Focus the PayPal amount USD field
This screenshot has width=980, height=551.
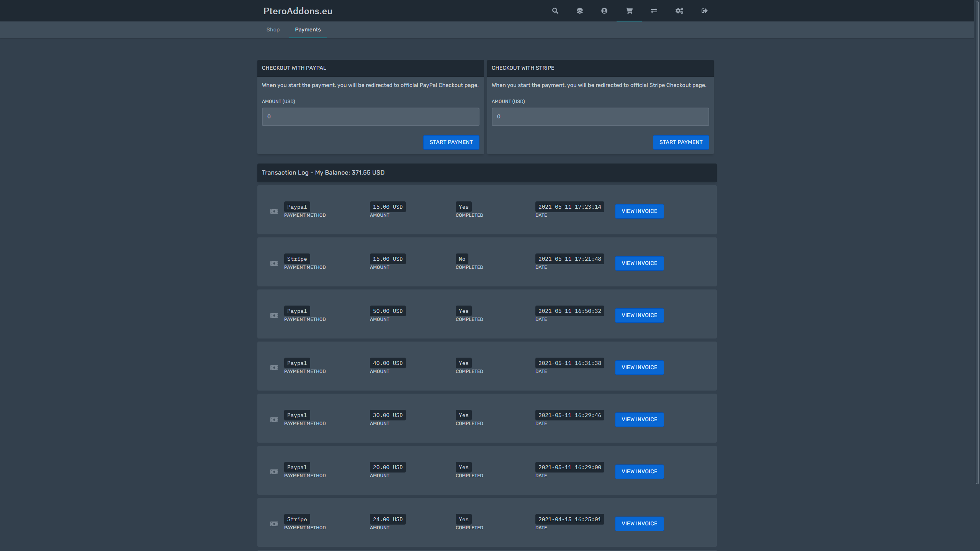coord(370,116)
